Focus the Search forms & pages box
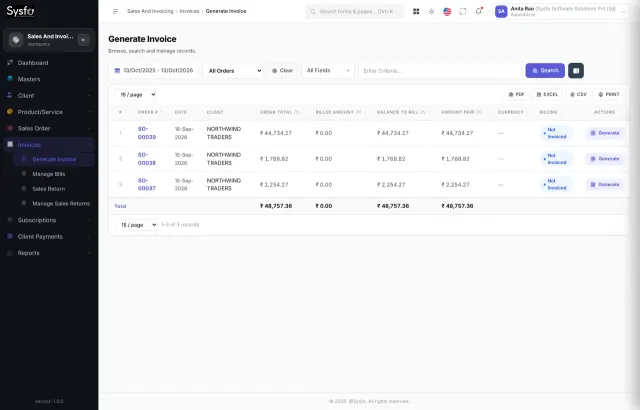The height and width of the screenshot is (410, 640). tap(355, 11)
